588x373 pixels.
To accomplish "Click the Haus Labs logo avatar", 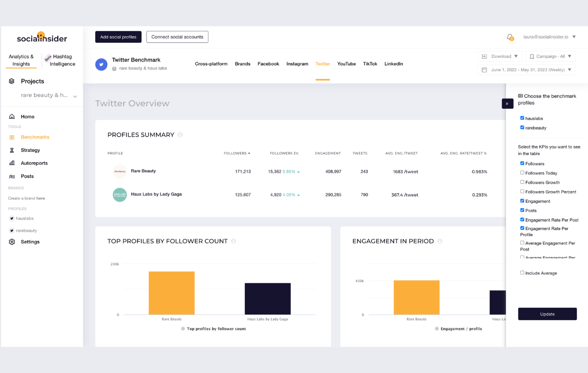I will (120, 194).
